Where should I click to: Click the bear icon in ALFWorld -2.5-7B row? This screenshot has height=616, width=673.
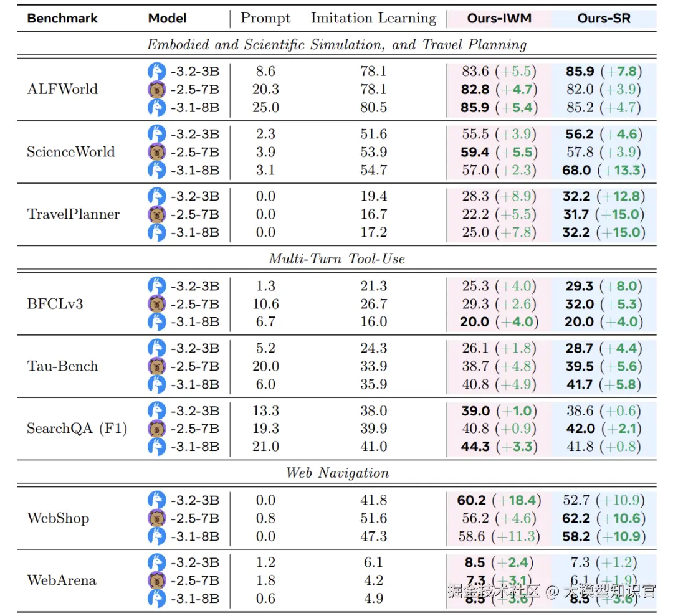(x=156, y=89)
